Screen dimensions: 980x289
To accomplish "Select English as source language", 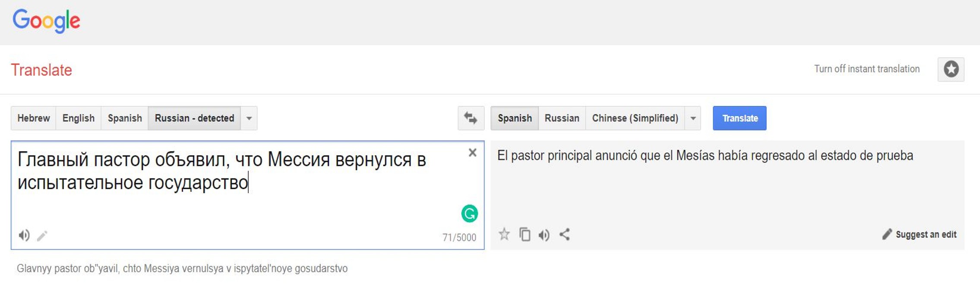I will (x=78, y=118).
